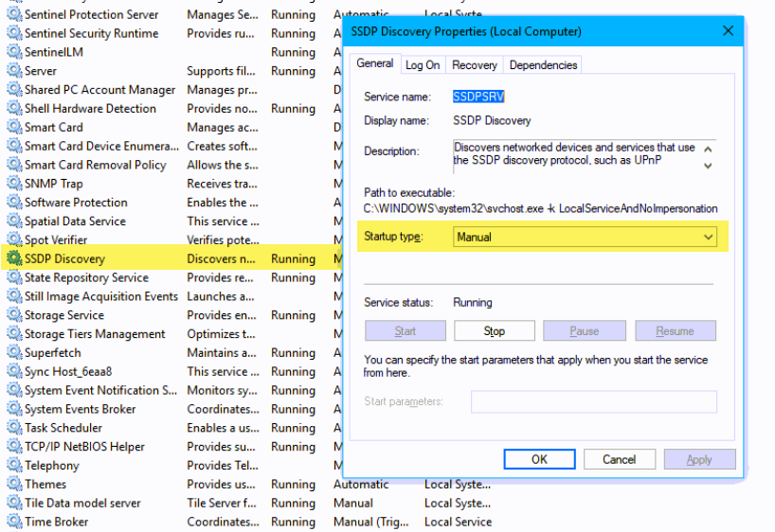
Task: Confirm the properties dialog with OK
Action: (539, 459)
